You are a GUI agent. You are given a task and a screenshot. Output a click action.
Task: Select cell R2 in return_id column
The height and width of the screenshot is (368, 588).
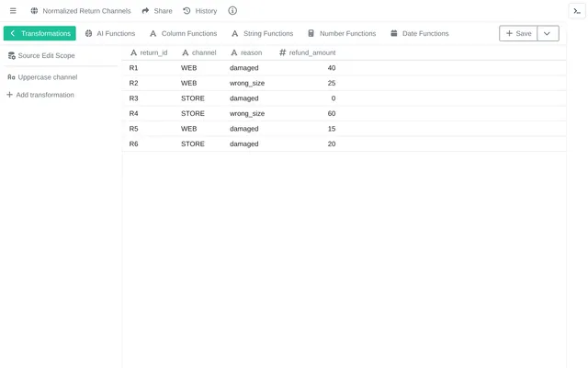[x=133, y=83]
